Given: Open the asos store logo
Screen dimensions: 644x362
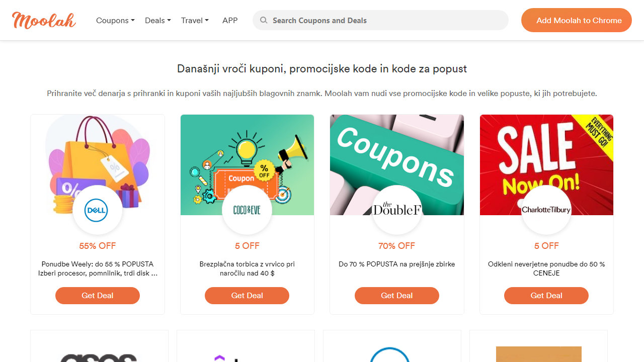Looking at the screenshot, I should click(x=99, y=357).
